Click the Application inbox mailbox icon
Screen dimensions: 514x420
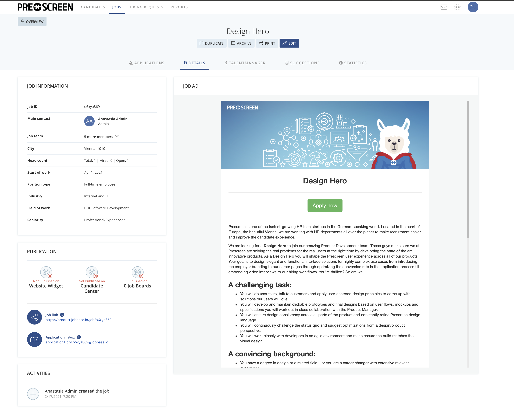[34, 339]
